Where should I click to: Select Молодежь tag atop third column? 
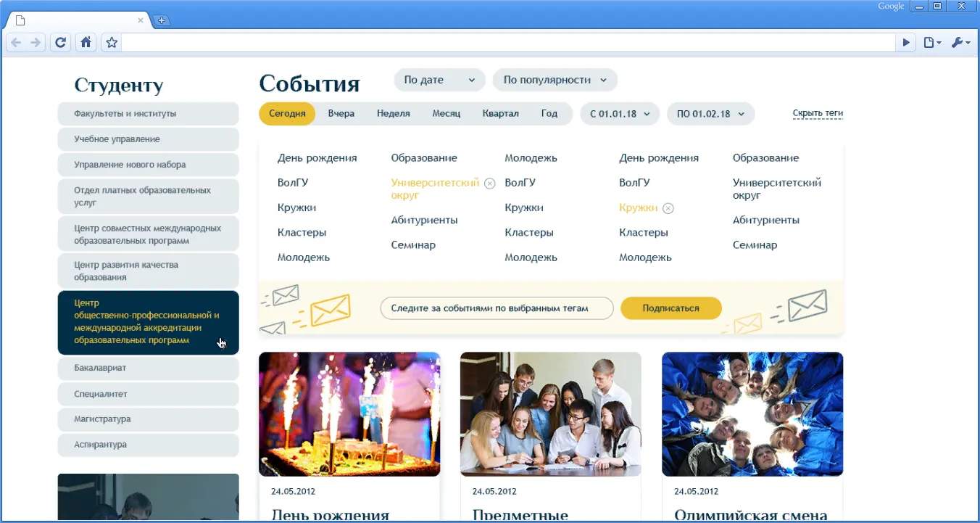(x=531, y=158)
